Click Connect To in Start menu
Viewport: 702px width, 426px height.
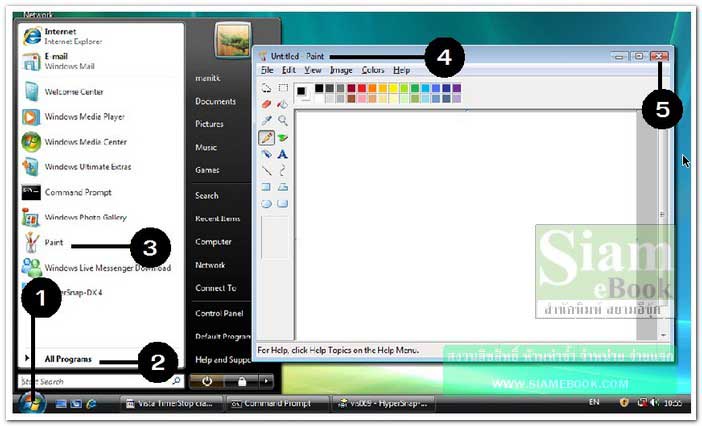[216, 288]
